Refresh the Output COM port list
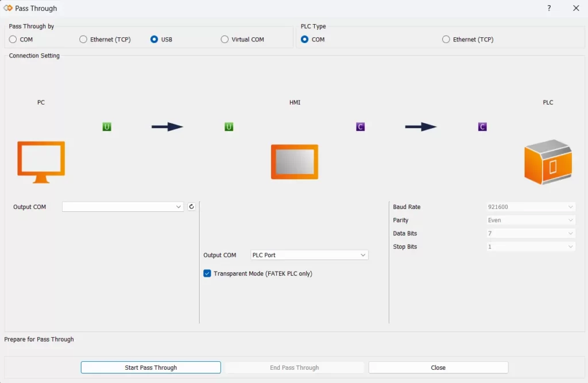The width and height of the screenshot is (588, 383). [192, 207]
